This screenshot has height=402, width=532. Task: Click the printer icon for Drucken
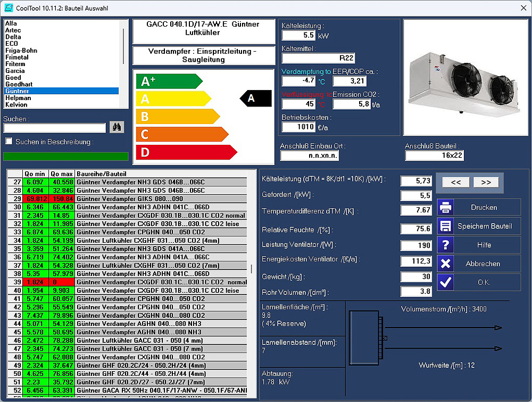pos(445,208)
